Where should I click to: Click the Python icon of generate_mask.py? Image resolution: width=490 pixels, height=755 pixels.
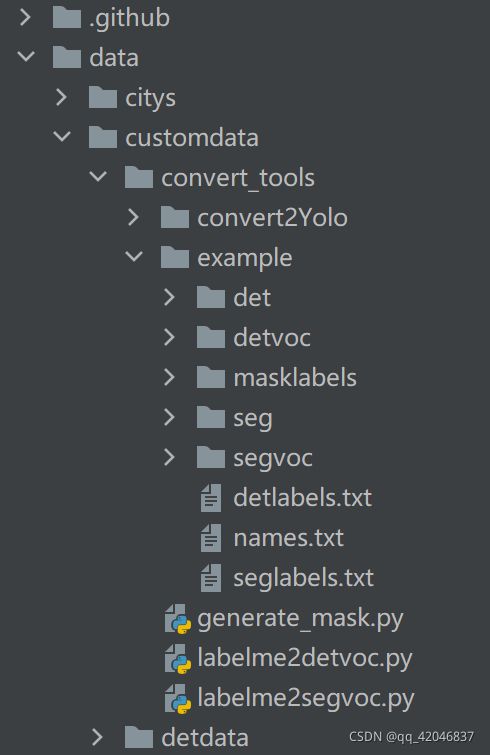178,618
